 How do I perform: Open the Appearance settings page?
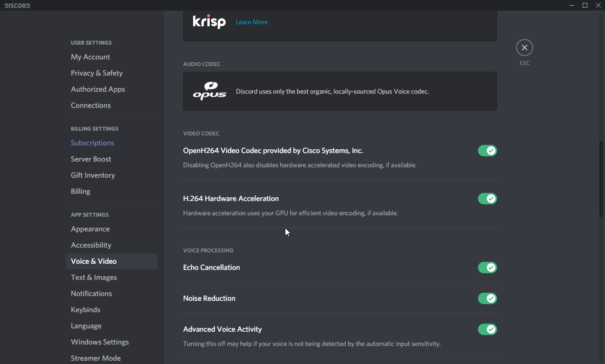(x=90, y=229)
